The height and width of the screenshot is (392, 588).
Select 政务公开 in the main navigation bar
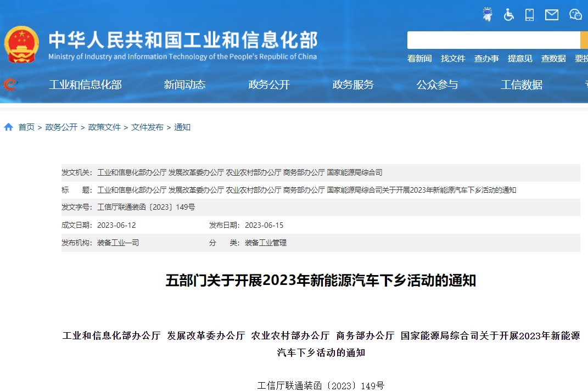[x=269, y=85]
